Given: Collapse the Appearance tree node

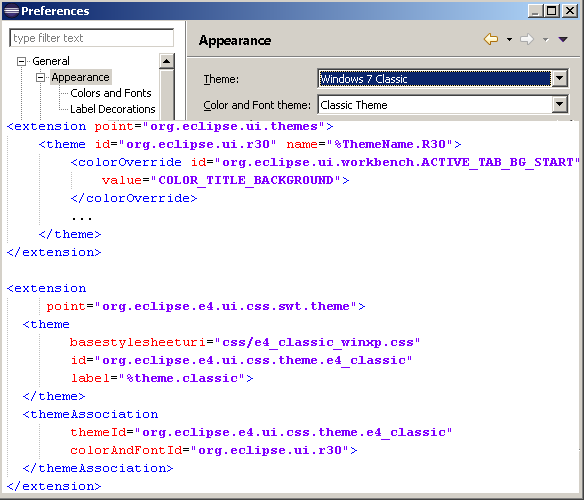Looking at the screenshot, I should point(40,77).
